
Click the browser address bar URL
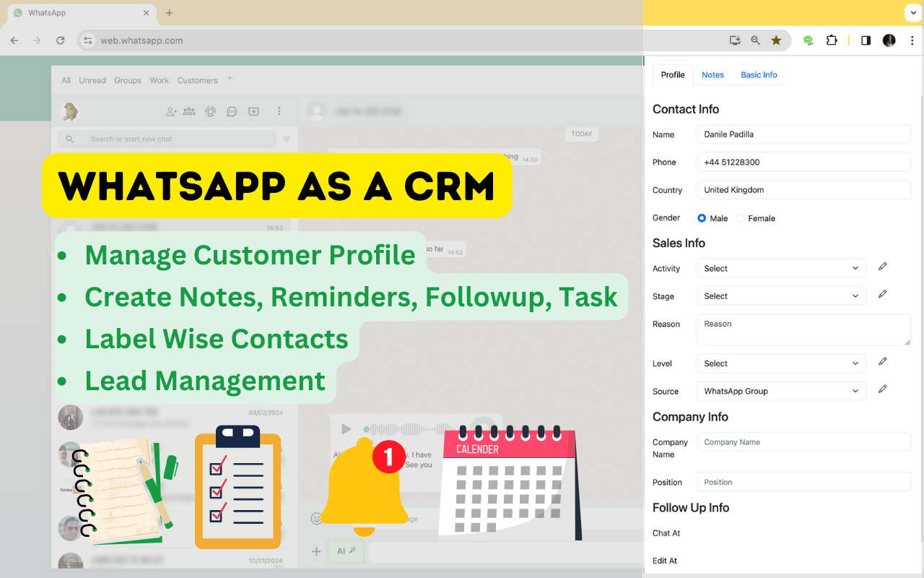(141, 40)
